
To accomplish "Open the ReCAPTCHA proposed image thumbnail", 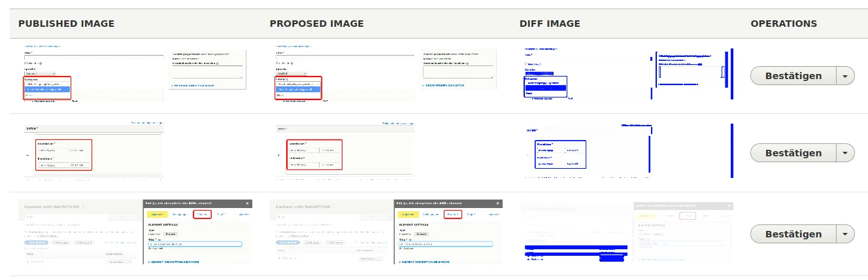I will [x=386, y=232].
